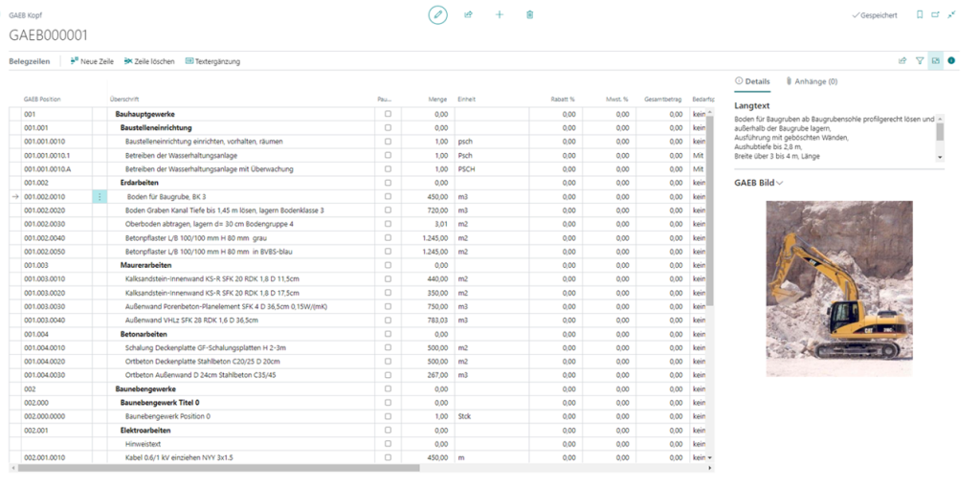The width and height of the screenshot is (980, 487).
Task: Click the bookmark icon in header
Action: pyautogui.click(x=920, y=15)
